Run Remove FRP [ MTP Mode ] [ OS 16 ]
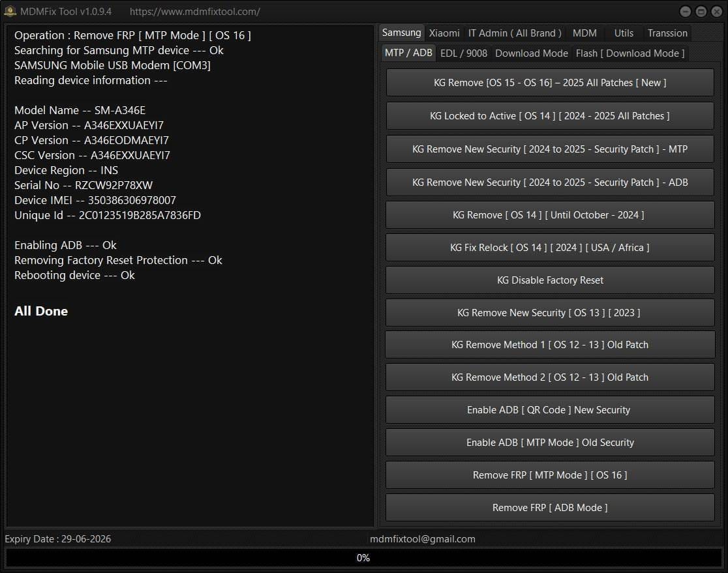Image resolution: width=728 pixels, height=573 pixels. click(x=549, y=475)
